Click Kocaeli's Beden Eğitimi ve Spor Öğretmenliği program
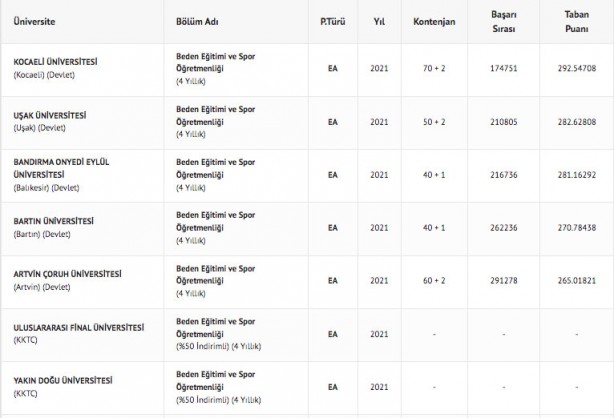Image resolution: width=614 pixels, height=418 pixels. point(209,62)
